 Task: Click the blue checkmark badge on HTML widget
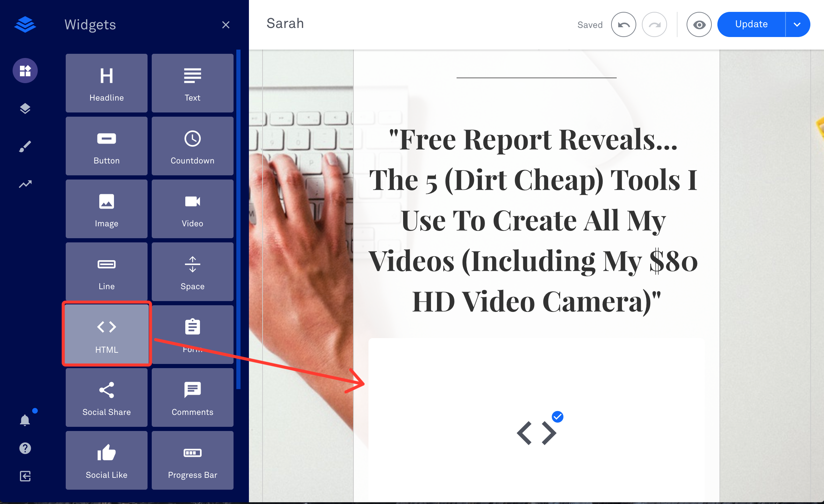(558, 417)
